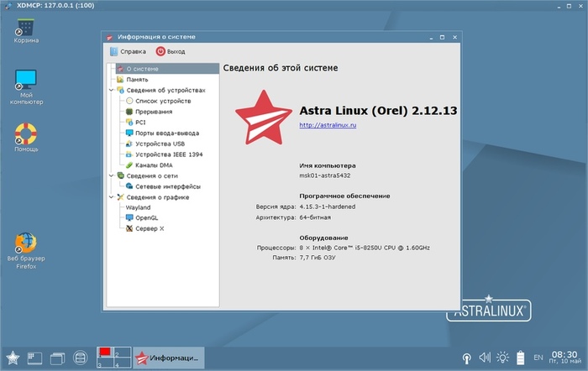Viewport: 588px width, 371px height.
Task: Select Сетевые интерфейсы network item
Action: tap(168, 186)
